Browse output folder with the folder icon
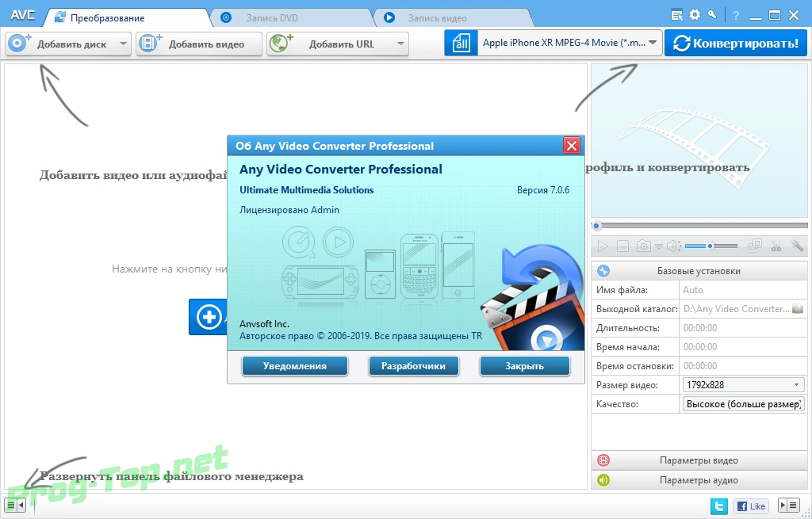812x519 pixels. [798, 308]
